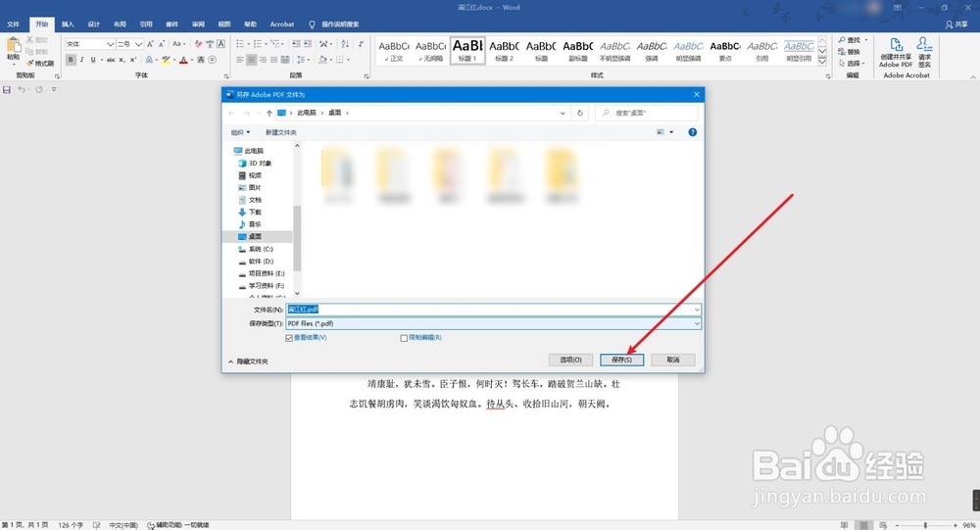Screen dimensions: 980x530
Task: Collapse folders via 隐藏文件夹 expander
Action: tap(248, 361)
